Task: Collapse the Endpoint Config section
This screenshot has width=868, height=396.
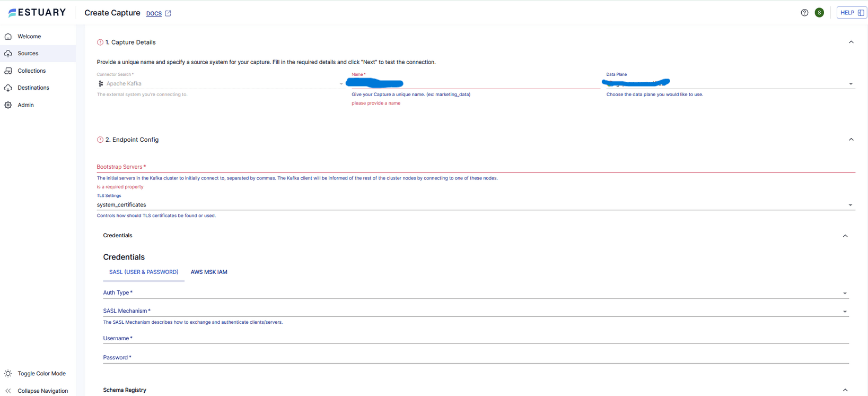Action: point(851,140)
